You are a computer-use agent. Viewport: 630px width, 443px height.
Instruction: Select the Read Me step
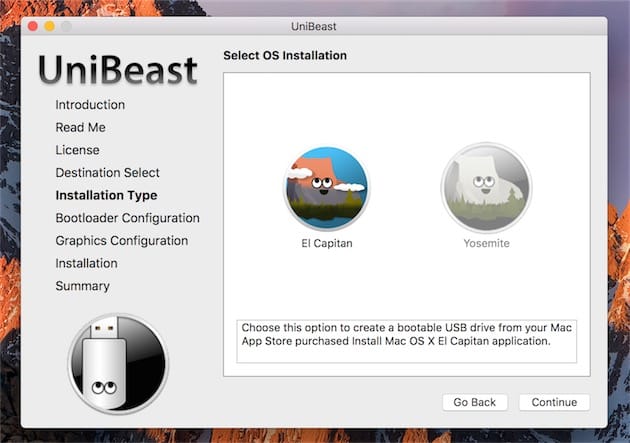80,127
